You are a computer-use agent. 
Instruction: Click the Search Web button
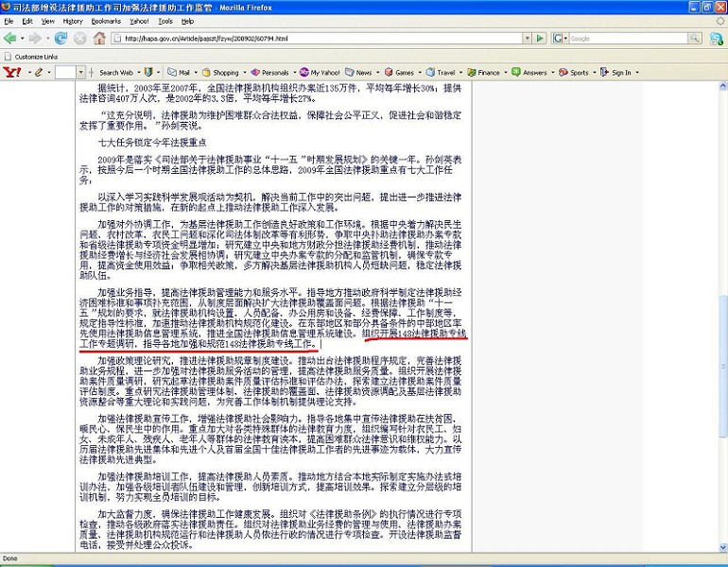[x=116, y=73]
